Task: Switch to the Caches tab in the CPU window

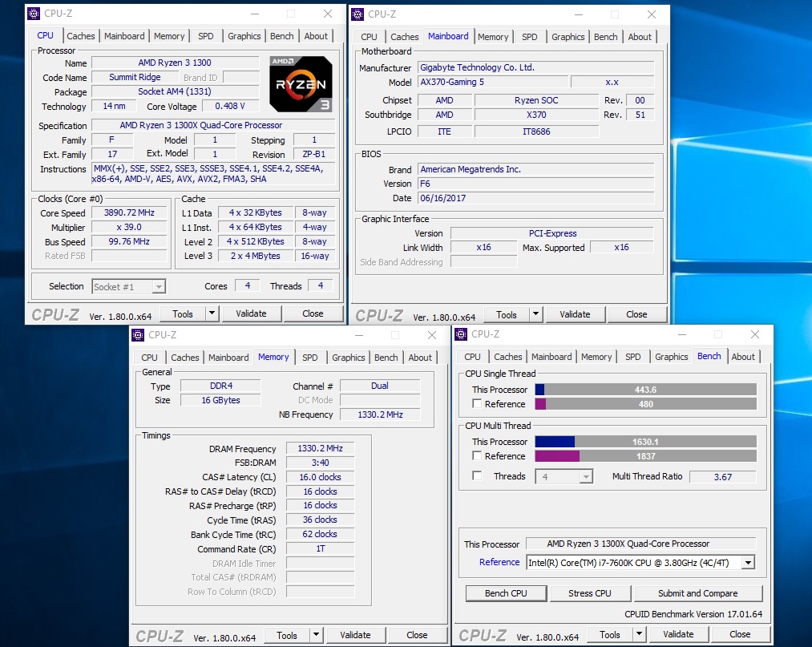Action: tap(81, 36)
